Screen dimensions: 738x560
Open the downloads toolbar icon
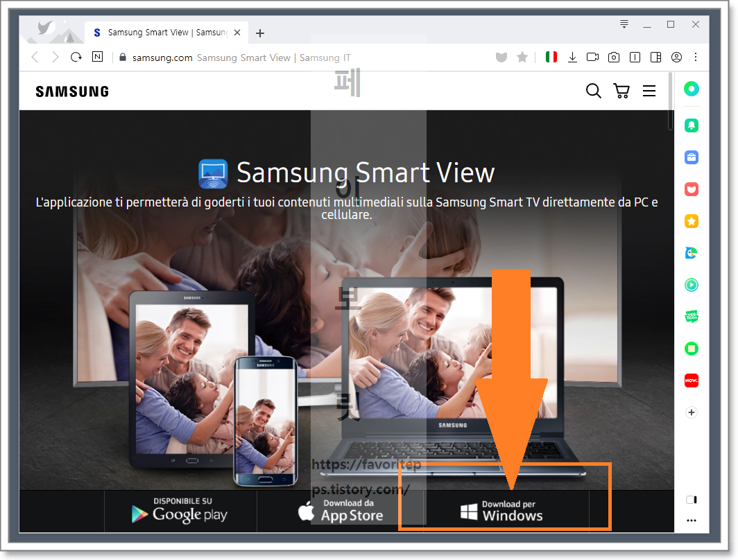click(572, 58)
